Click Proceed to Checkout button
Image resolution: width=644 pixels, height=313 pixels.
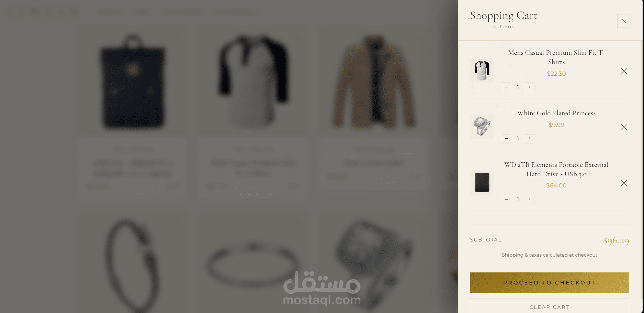pos(549,283)
